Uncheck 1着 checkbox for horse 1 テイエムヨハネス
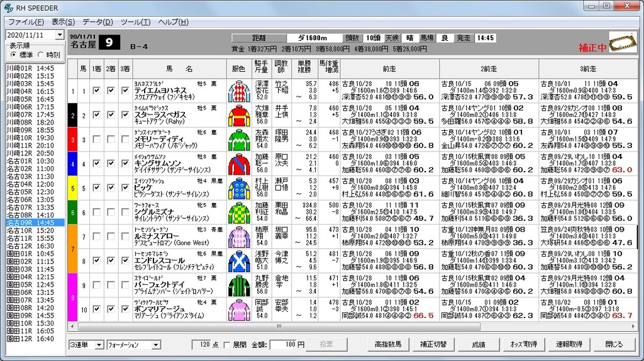The height and width of the screenshot is (361, 644). click(96, 91)
